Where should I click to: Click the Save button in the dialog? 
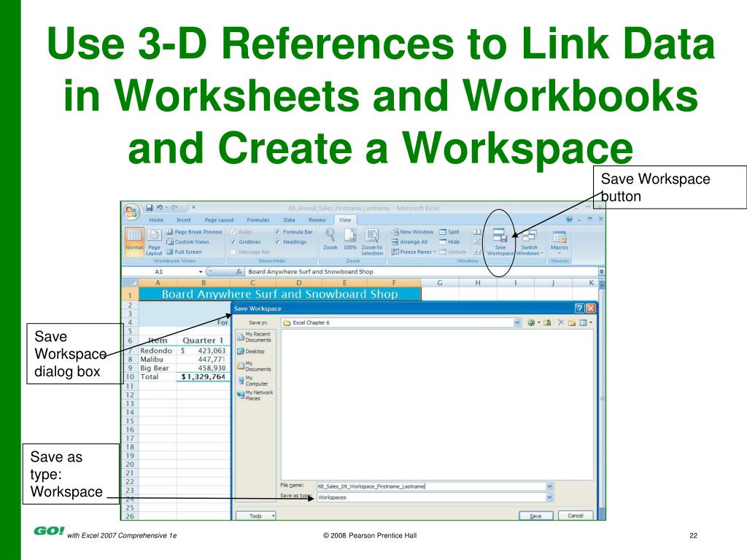(536, 516)
